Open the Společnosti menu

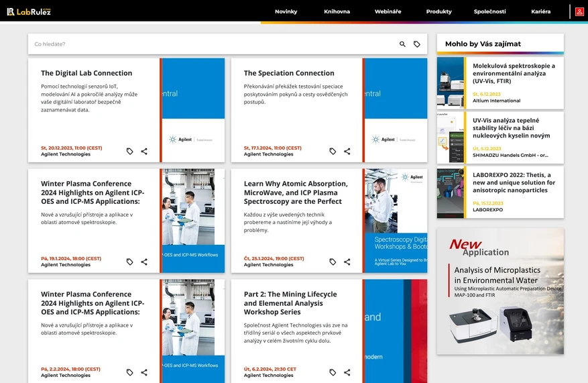click(489, 11)
